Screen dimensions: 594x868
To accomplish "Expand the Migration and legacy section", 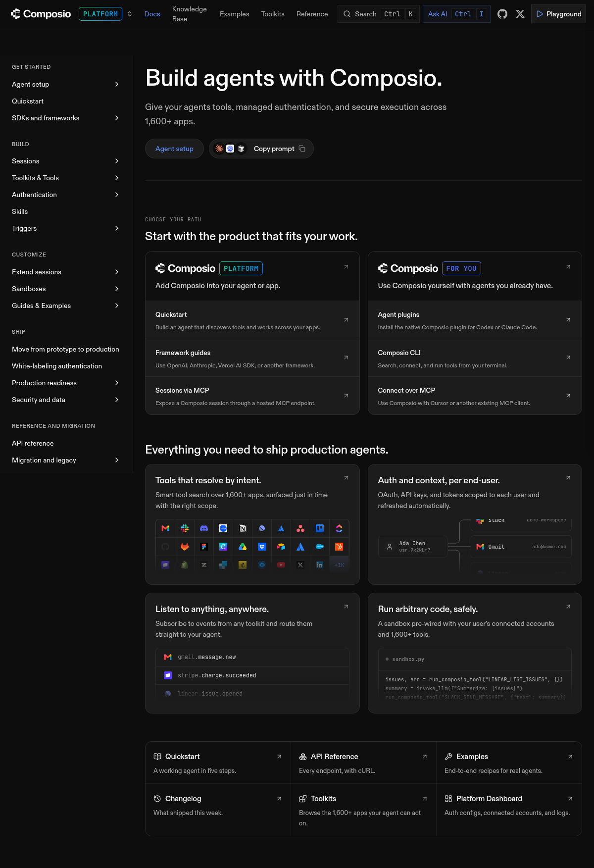I will pos(117,460).
